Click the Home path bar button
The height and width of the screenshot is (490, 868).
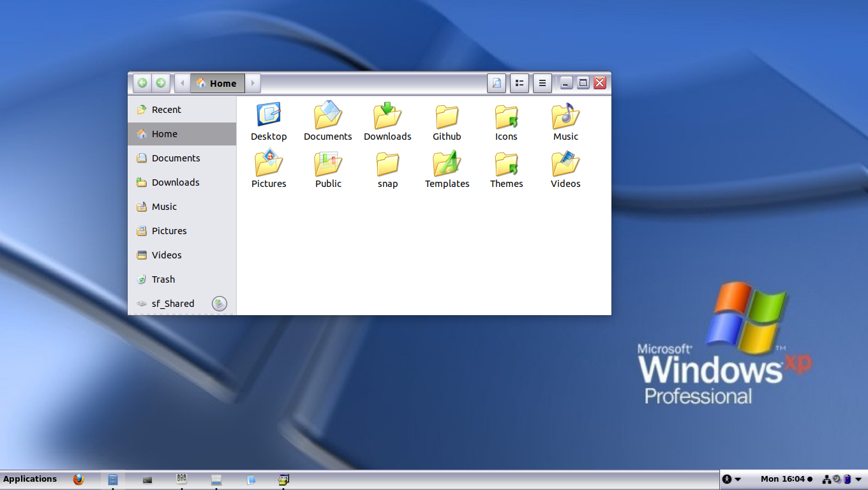pos(217,83)
